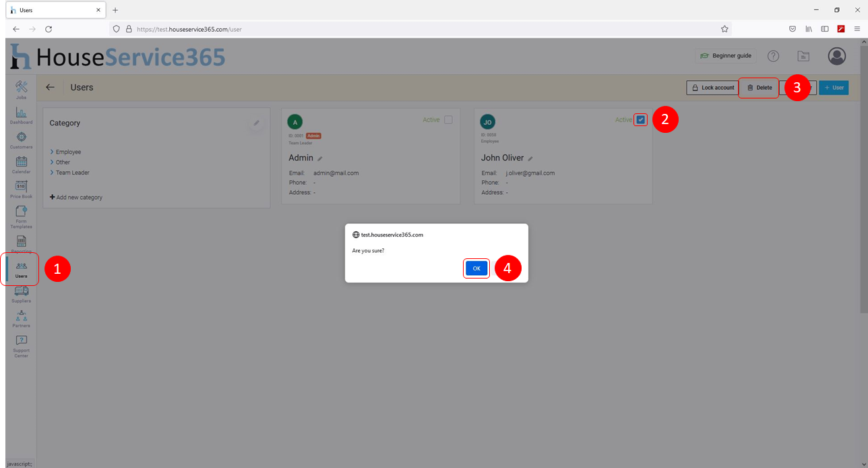Click the admin@mail.com email text
The image size is (868, 468).
[x=336, y=173]
